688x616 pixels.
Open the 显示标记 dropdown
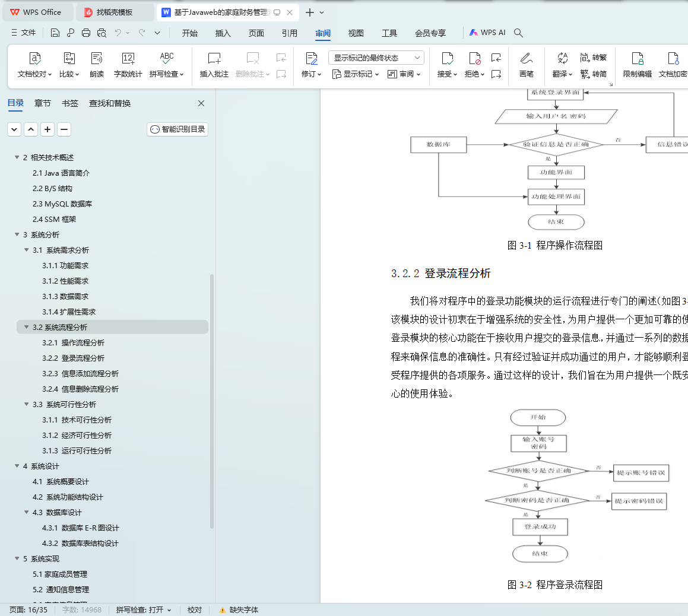pos(356,74)
